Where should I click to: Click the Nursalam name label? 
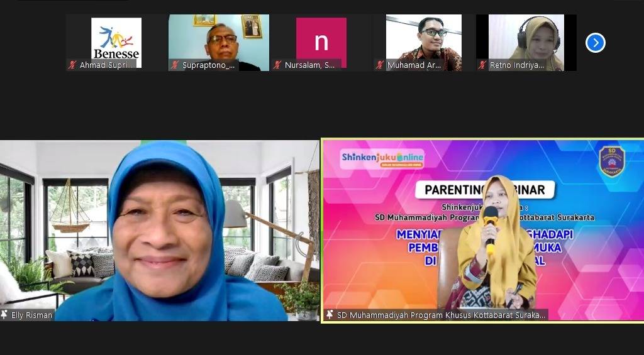tap(309, 65)
